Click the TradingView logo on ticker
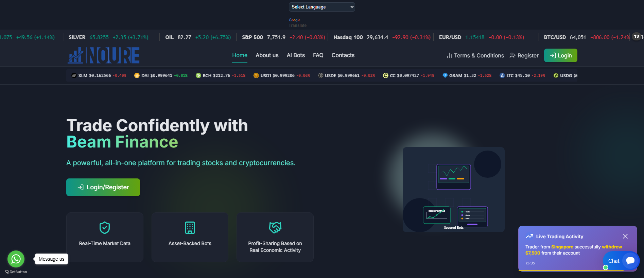The width and height of the screenshot is (644, 278). click(637, 36)
